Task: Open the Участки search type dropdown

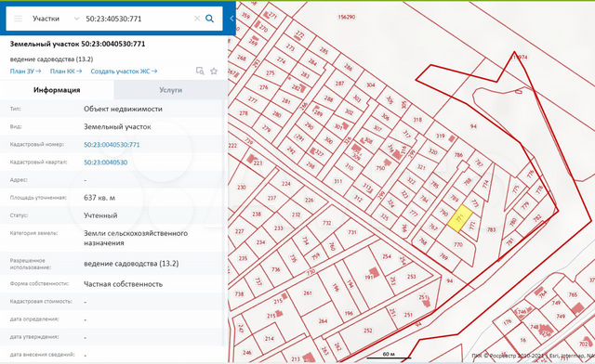Action: tap(56, 19)
